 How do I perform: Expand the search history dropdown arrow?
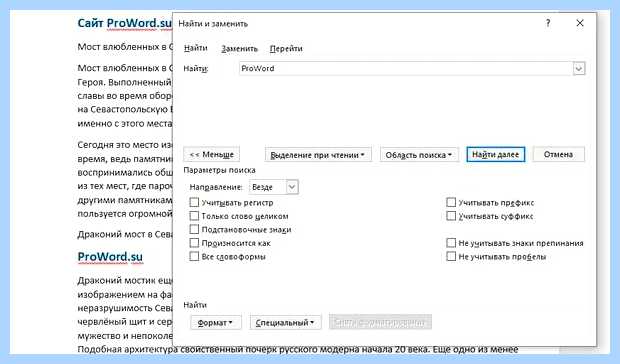579,69
